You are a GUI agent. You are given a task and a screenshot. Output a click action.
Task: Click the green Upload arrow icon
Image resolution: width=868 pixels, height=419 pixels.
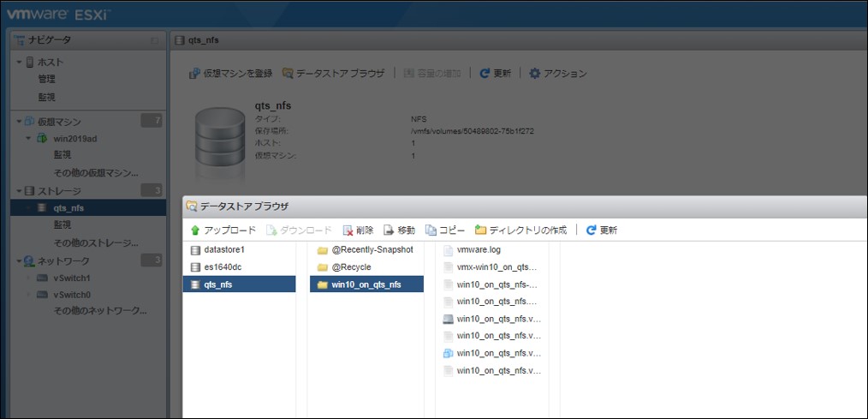click(x=195, y=230)
